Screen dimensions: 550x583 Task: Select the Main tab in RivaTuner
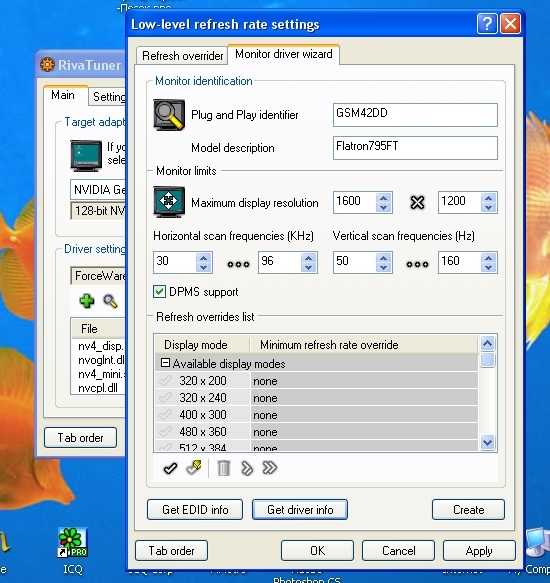[66, 95]
